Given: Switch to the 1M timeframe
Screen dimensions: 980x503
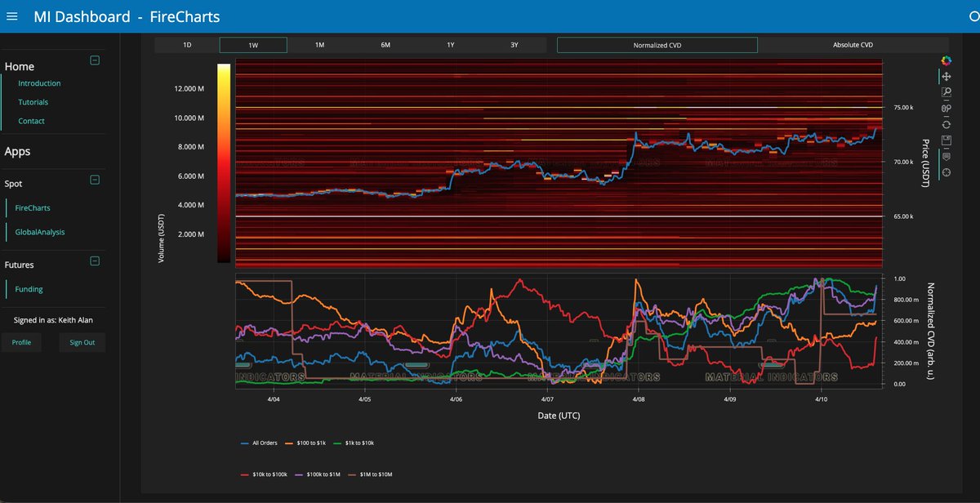Looking at the screenshot, I should tap(319, 45).
